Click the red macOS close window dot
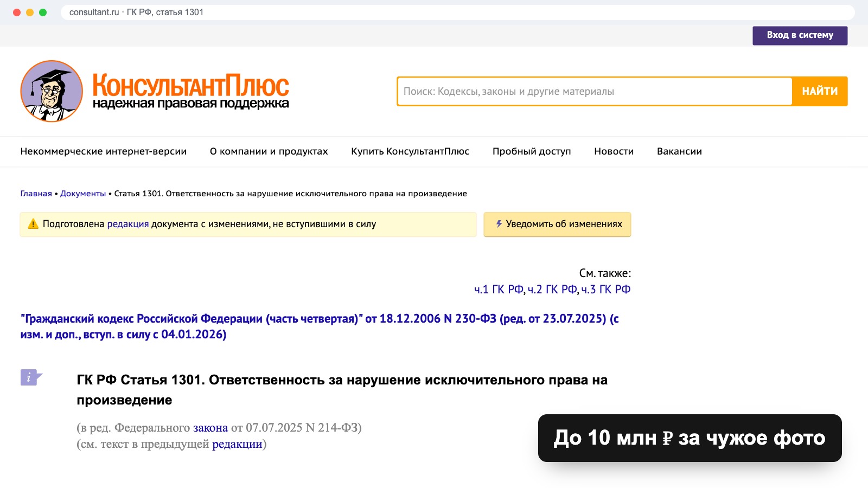The width and height of the screenshot is (868, 488). (x=17, y=12)
